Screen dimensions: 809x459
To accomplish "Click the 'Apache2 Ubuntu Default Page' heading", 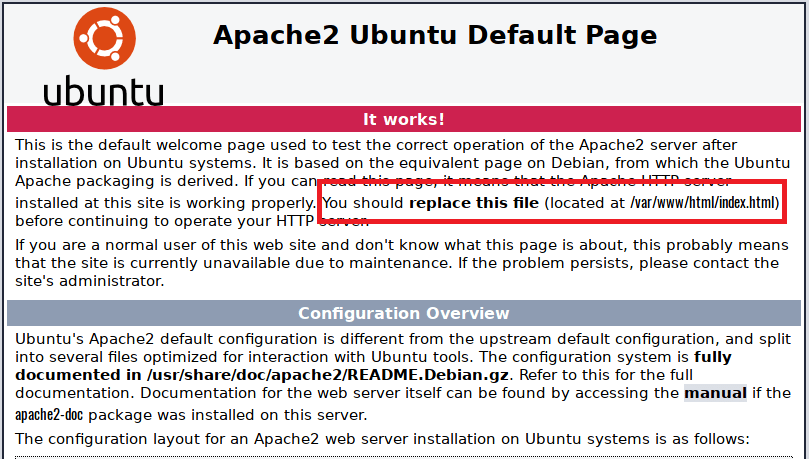I will click(x=435, y=35).
